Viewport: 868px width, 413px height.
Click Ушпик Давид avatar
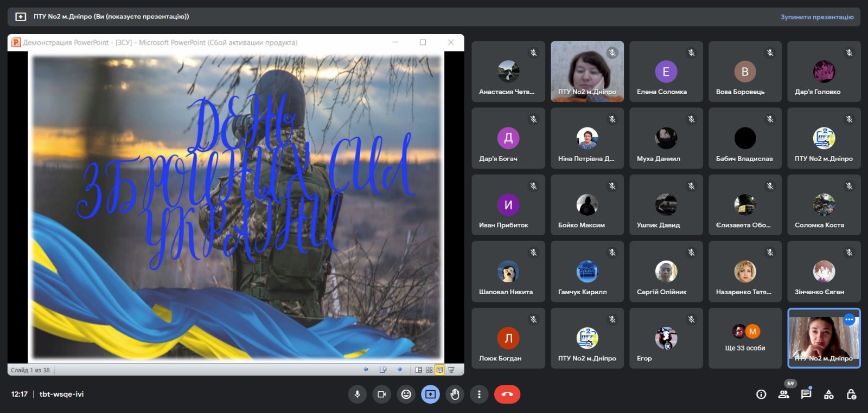click(666, 205)
